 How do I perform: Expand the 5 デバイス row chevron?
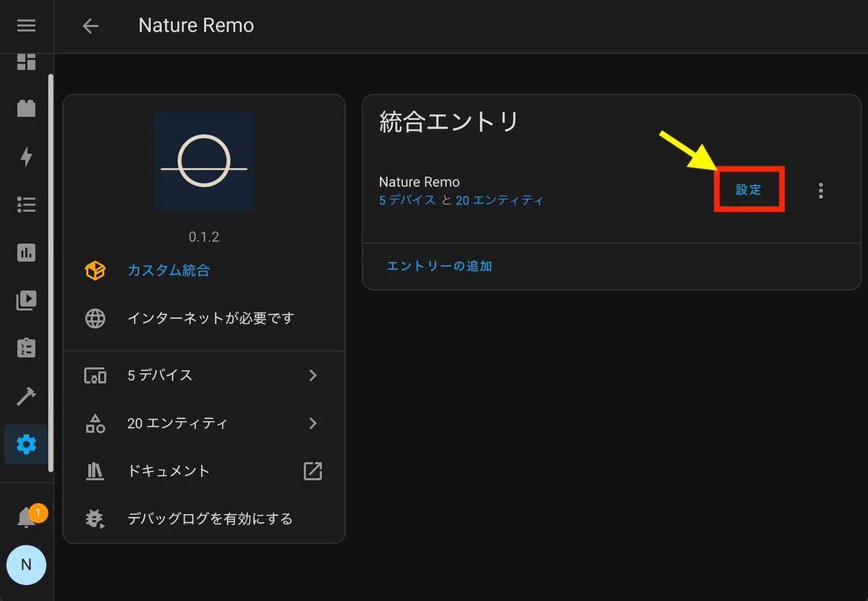pyautogui.click(x=313, y=375)
